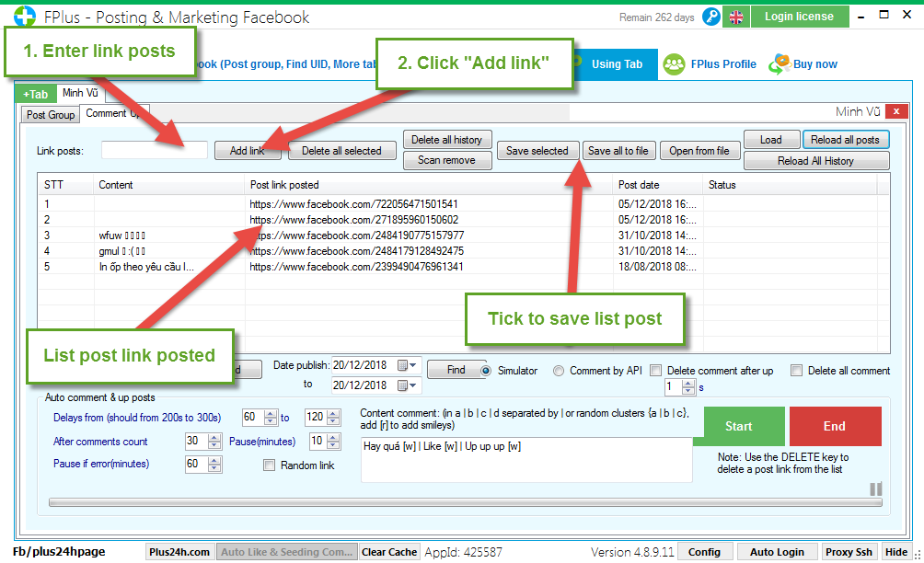Enable Delete comment after up checkbox
Image resolution: width=924 pixels, height=563 pixels.
click(x=655, y=371)
